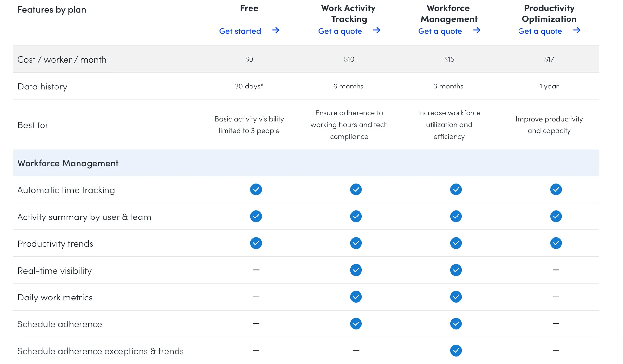Image resolution: width=623 pixels, height=364 pixels.
Task: Click the $0 cost cell
Action: click(x=249, y=59)
